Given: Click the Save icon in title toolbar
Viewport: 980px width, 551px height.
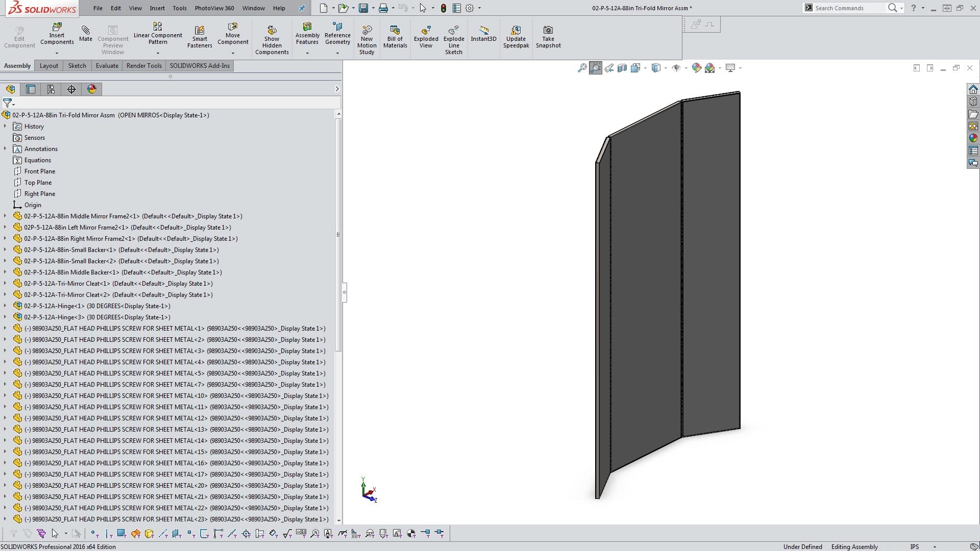Looking at the screenshot, I should (x=363, y=8).
